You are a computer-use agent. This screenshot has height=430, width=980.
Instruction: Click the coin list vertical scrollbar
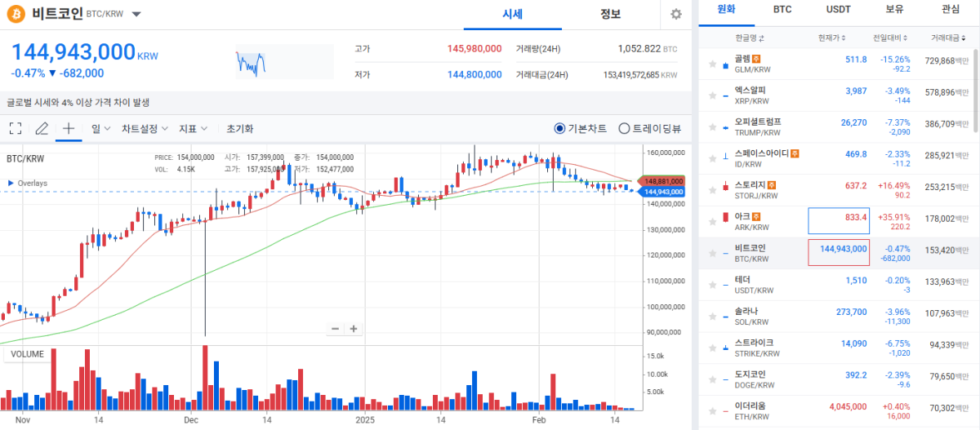[x=975, y=91]
